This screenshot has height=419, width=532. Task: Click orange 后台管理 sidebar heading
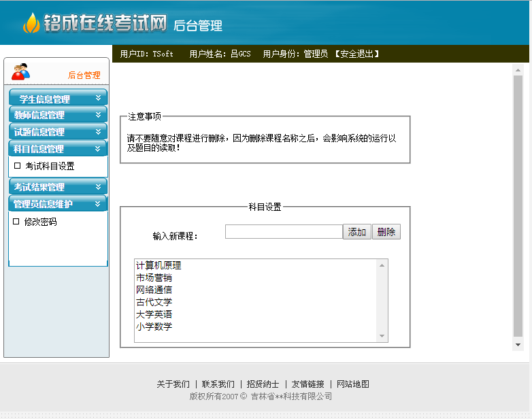[84, 75]
